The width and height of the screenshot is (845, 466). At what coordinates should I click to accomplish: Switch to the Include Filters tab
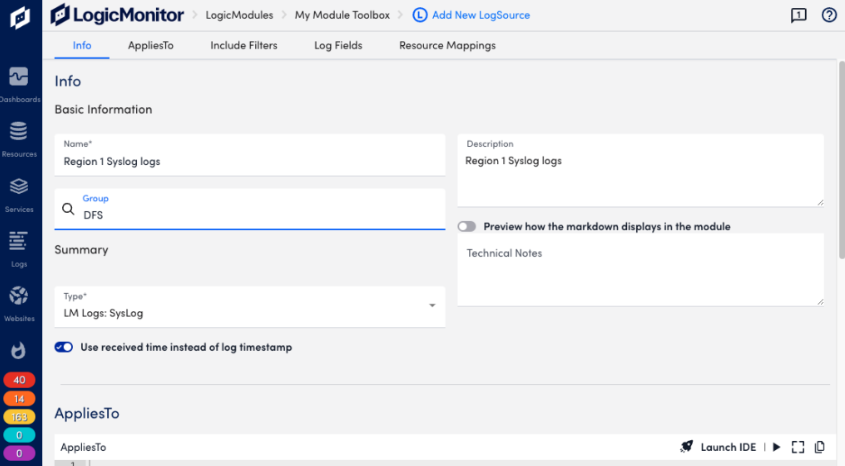(x=244, y=45)
